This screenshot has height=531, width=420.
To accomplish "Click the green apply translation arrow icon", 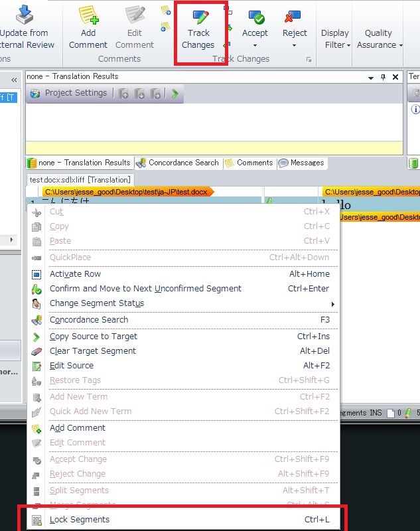I will pos(175,94).
